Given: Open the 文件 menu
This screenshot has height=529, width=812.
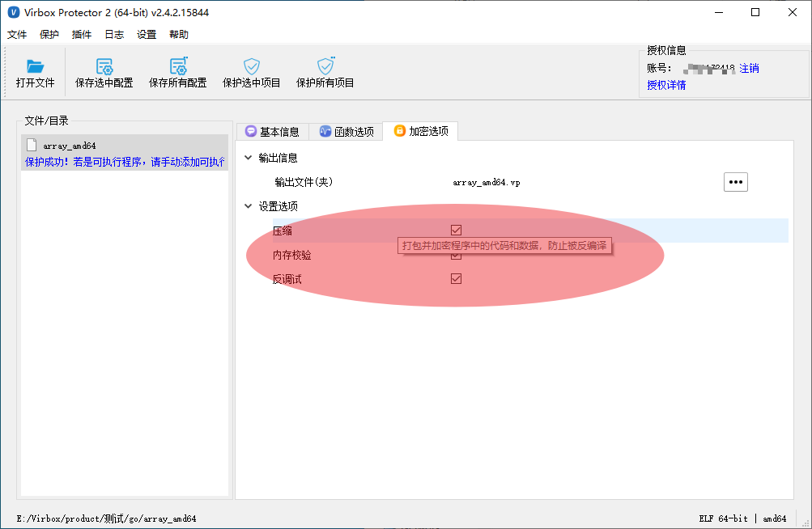Looking at the screenshot, I should 17,35.
